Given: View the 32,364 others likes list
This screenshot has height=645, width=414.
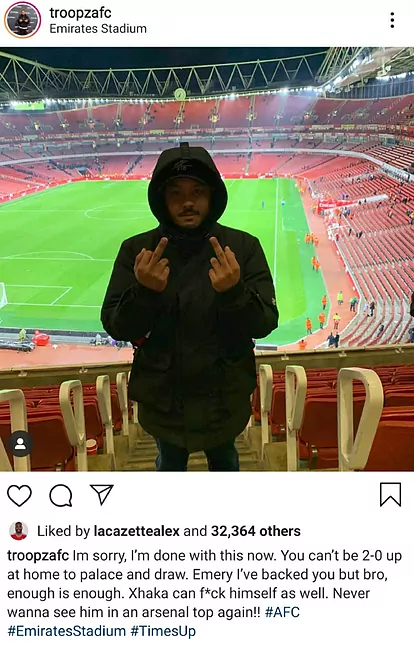Looking at the screenshot, I should pyautogui.click(x=256, y=531).
